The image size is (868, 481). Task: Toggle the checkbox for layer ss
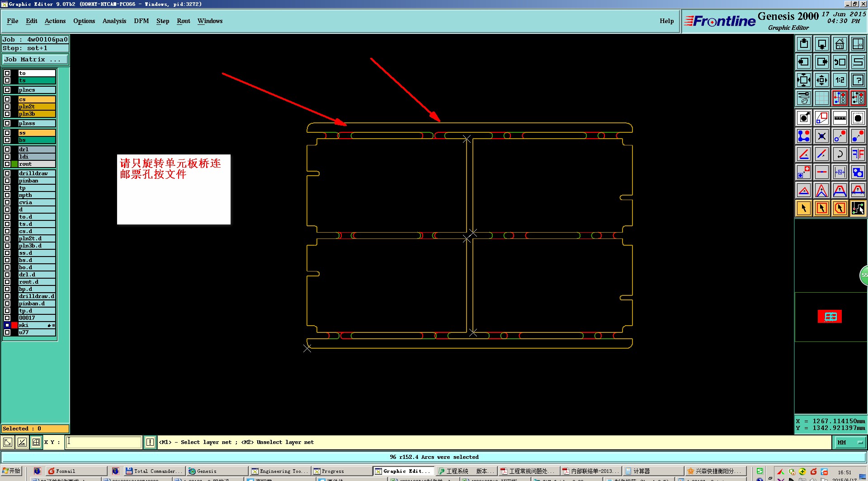pos(7,133)
